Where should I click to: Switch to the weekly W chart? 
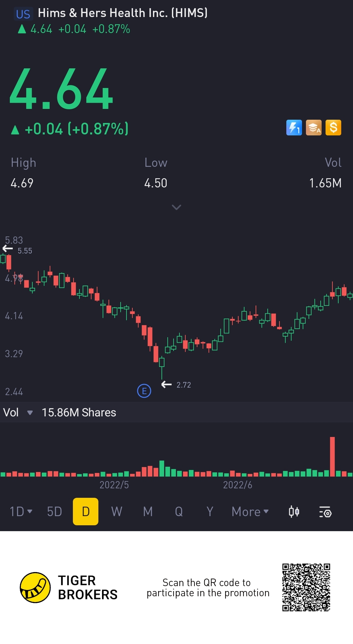[x=117, y=512]
